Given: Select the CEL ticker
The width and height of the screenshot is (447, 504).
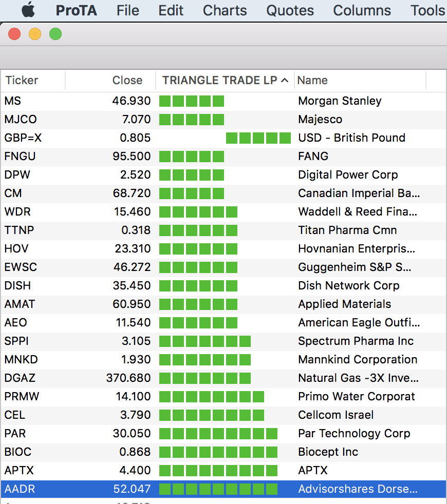Looking at the screenshot, I should pos(14,415).
